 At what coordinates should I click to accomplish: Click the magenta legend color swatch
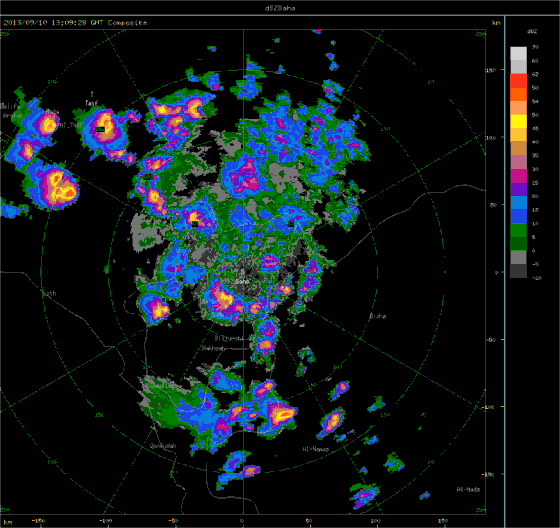pos(518,176)
